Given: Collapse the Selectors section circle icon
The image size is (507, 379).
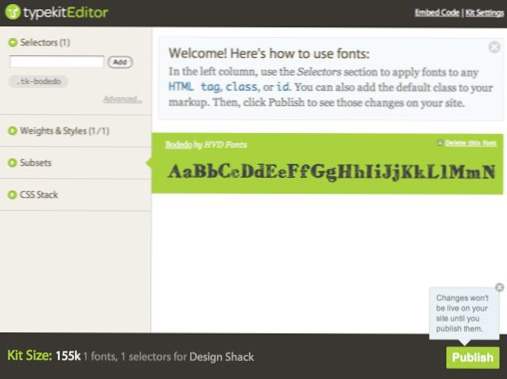Looking at the screenshot, I should [x=13, y=42].
